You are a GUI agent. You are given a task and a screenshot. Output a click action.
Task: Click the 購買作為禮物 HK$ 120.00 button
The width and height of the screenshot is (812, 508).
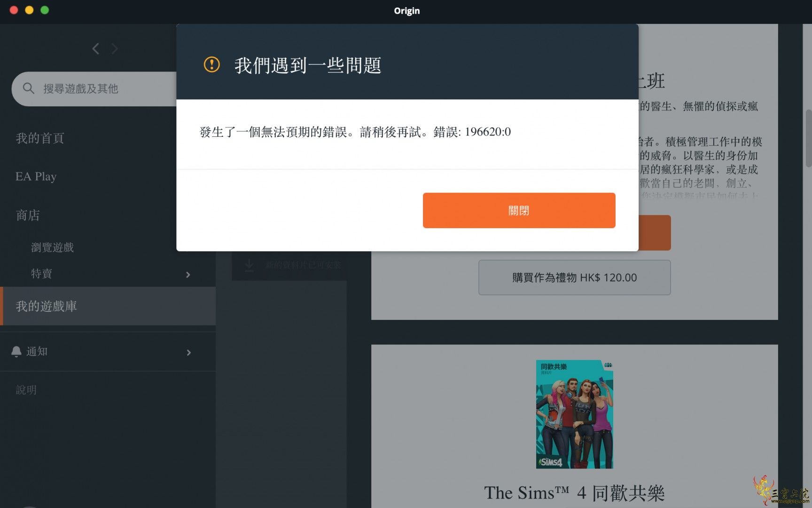[x=574, y=278]
